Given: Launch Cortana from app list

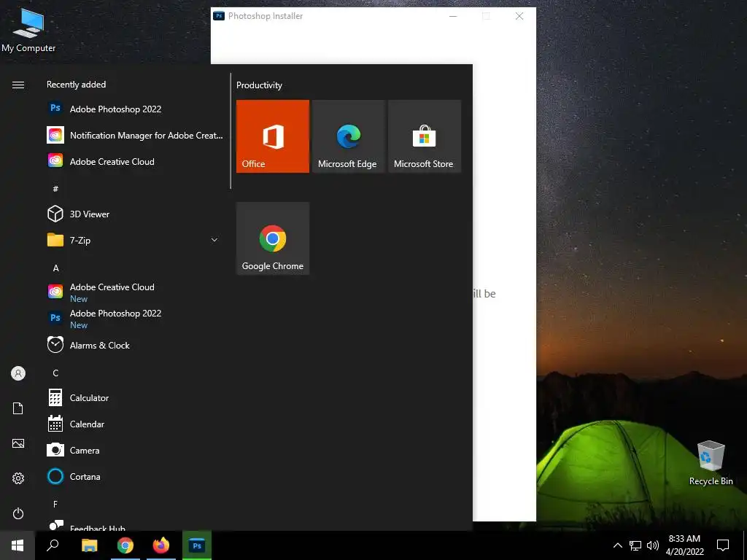Looking at the screenshot, I should pyautogui.click(x=136, y=476).
